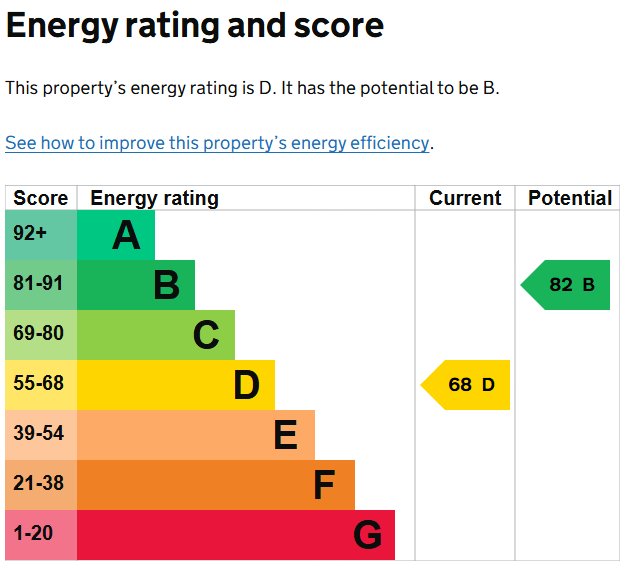Click the 92+ score cell
The image size is (625, 565).
41,235
